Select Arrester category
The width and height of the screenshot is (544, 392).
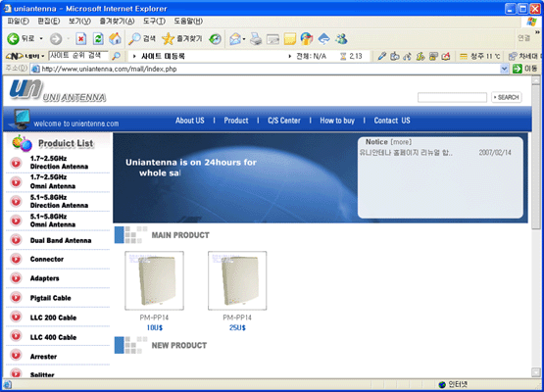[43, 357]
